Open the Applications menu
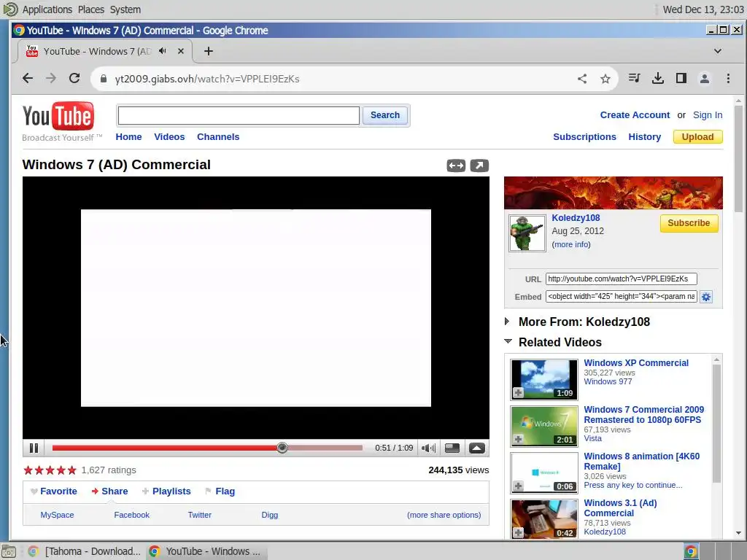The width and height of the screenshot is (747, 560). coord(47,9)
